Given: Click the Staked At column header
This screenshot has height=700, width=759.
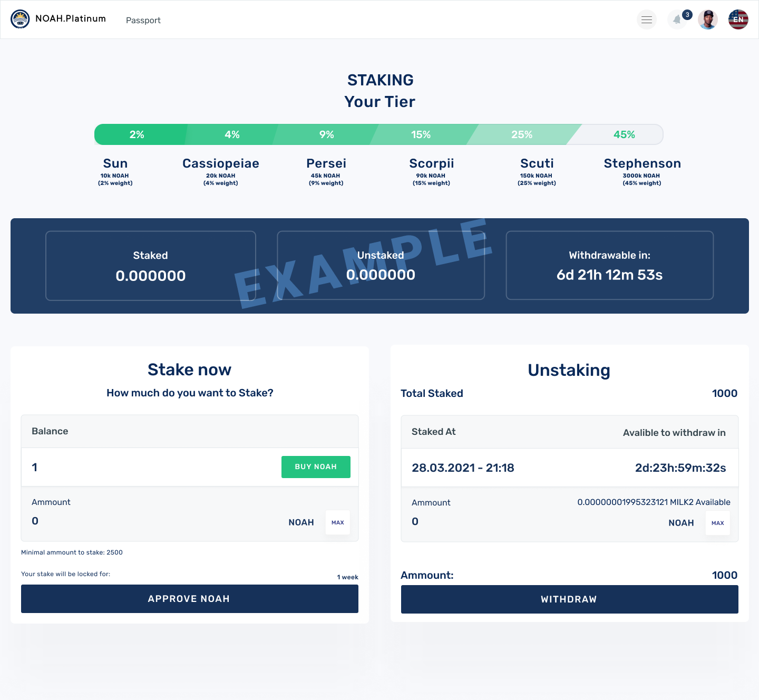Looking at the screenshot, I should click(x=434, y=432).
